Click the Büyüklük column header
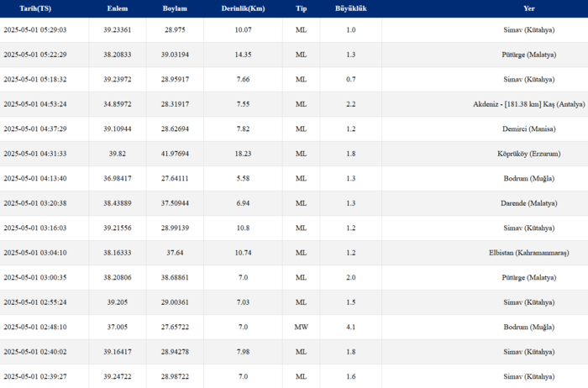Viewport: 588px width, 388px height. point(351,8)
